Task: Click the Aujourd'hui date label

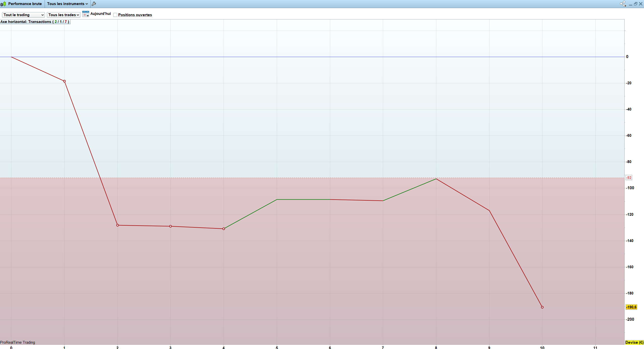Action: (x=101, y=14)
